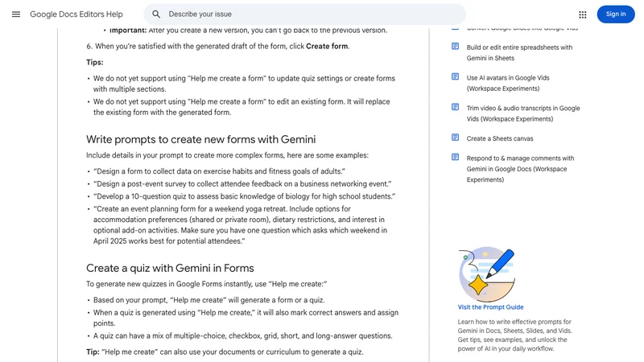Click the 10-question biology quiz example
644x362 pixels.
[x=245, y=196]
